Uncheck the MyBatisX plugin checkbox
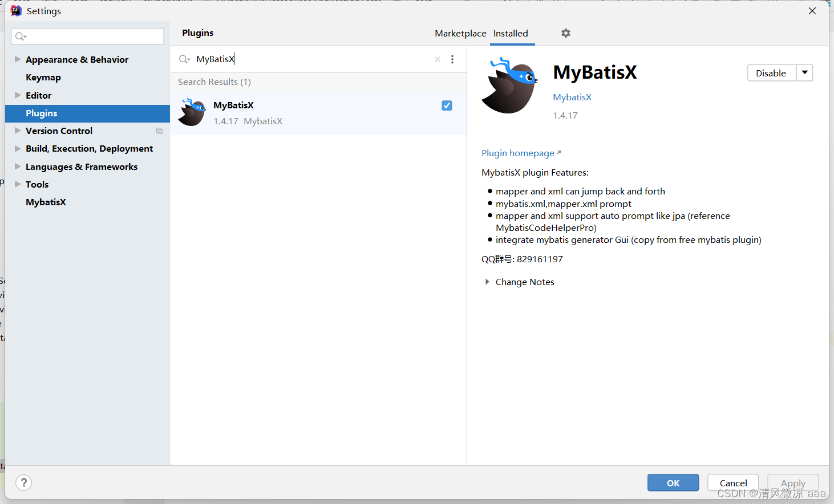Viewport: 834px width, 504px height. tap(447, 105)
